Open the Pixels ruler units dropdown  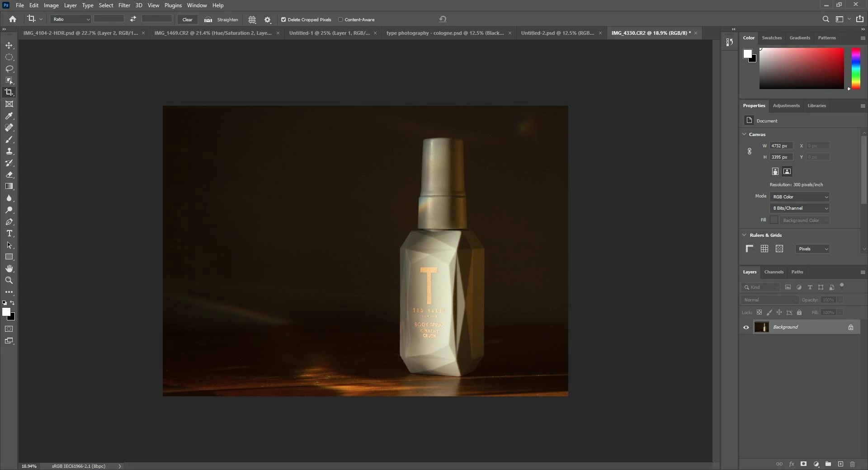pos(812,249)
